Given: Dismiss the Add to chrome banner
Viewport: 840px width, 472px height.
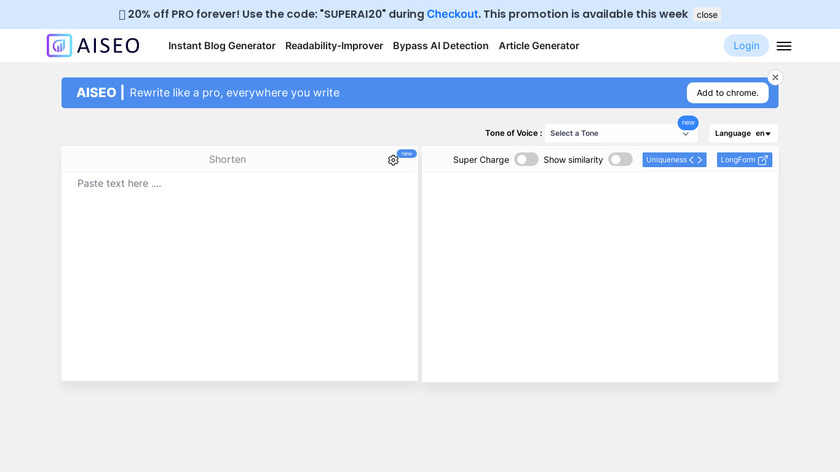Looking at the screenshot, I should (x=775, y=77).
